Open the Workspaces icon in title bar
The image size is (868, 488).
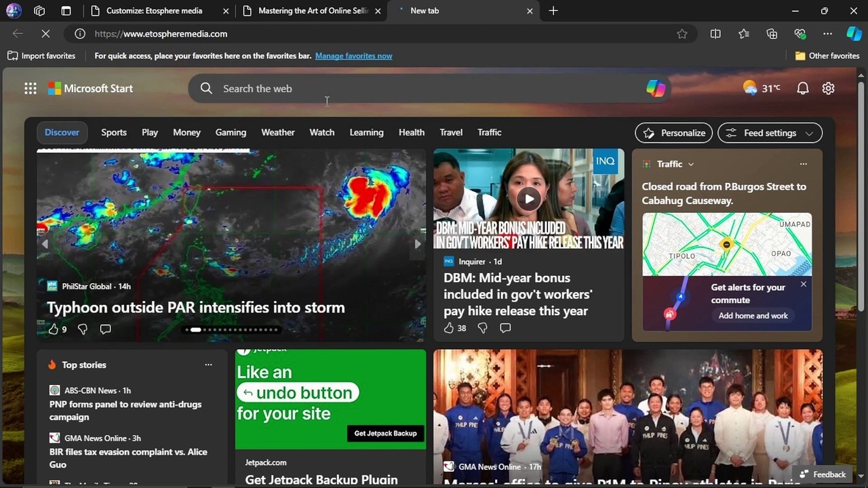39,11
